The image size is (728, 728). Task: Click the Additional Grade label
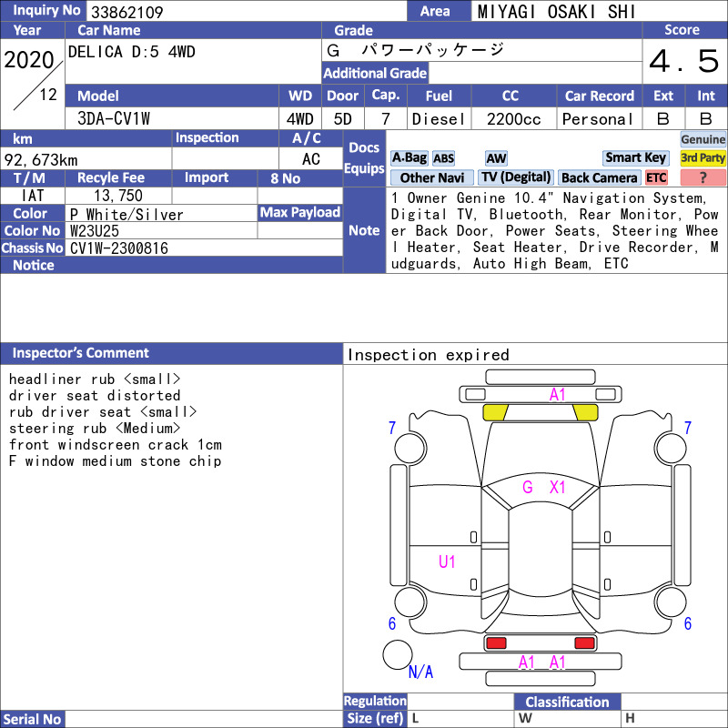coord(375,73)
